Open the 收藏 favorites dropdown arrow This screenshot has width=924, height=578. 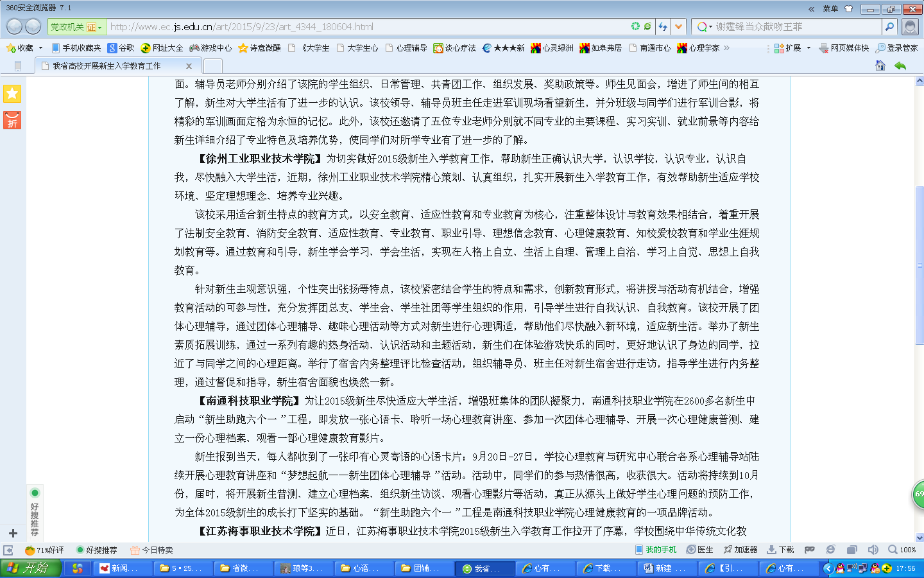(x=40, y=48)
